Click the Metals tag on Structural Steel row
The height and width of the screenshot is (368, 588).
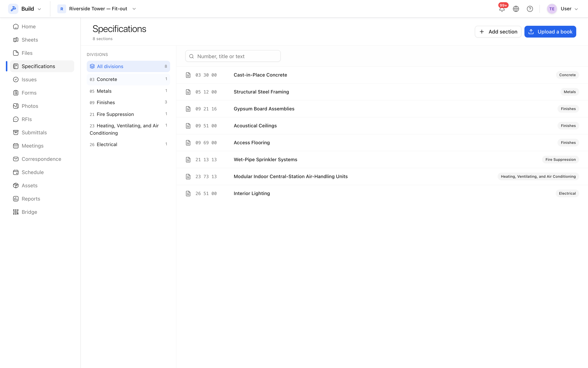[x=570, y=92]
